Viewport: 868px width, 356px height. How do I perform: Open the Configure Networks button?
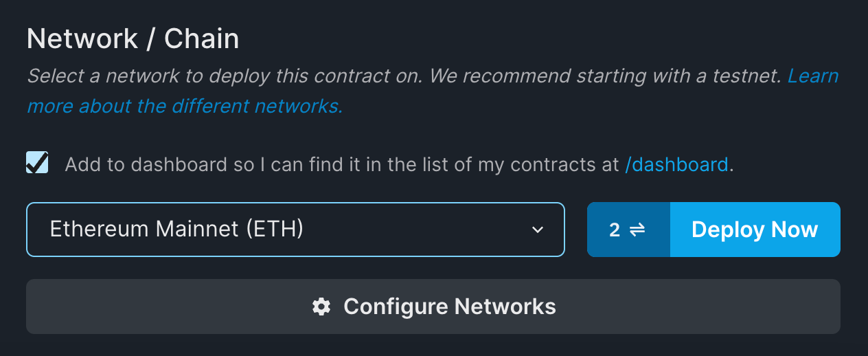[433, 307]
